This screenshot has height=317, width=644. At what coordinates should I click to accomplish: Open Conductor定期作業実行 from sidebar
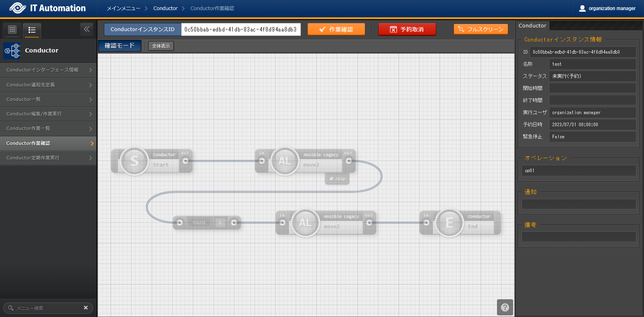point(48,158)
